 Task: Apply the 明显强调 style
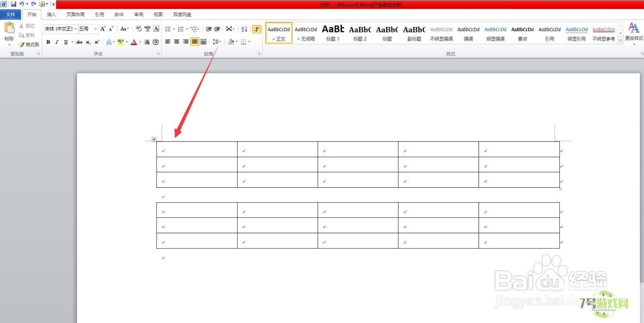click(x=495, y=33)
